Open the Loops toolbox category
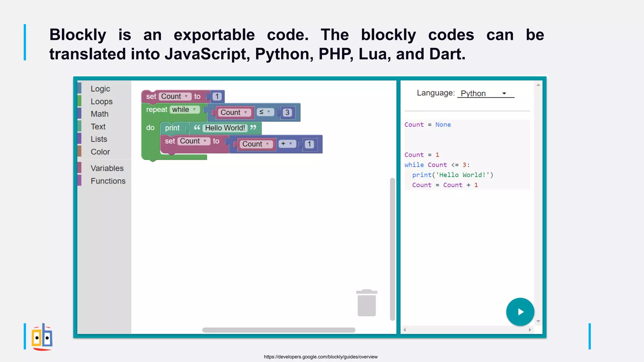Viewport: 644px width, 362px height. [x=102, y=101]
